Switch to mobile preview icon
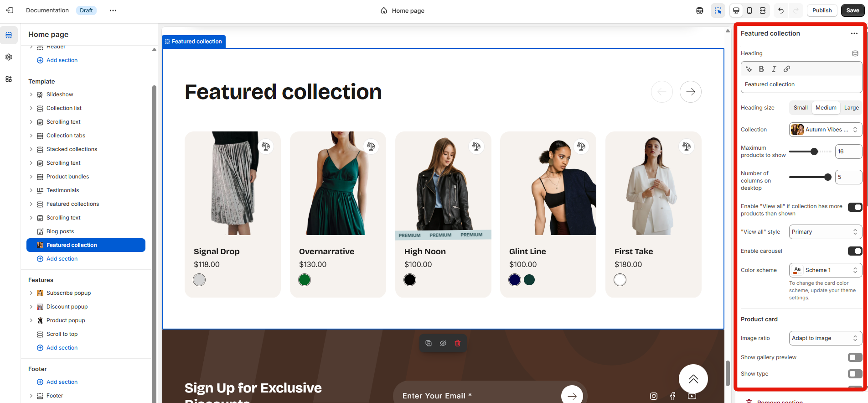The image size is (868, 403). [749, 10]
